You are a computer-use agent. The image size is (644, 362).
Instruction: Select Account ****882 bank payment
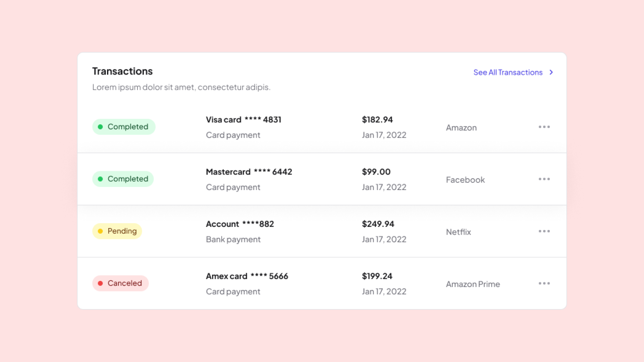coord(240,224)
